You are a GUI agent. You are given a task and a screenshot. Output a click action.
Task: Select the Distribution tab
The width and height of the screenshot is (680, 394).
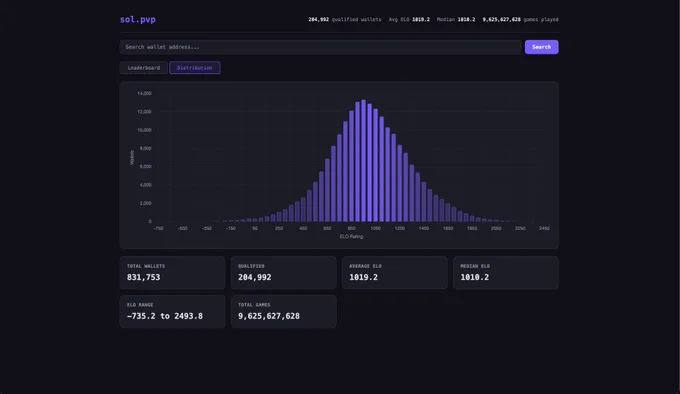(x=195, y=68)
